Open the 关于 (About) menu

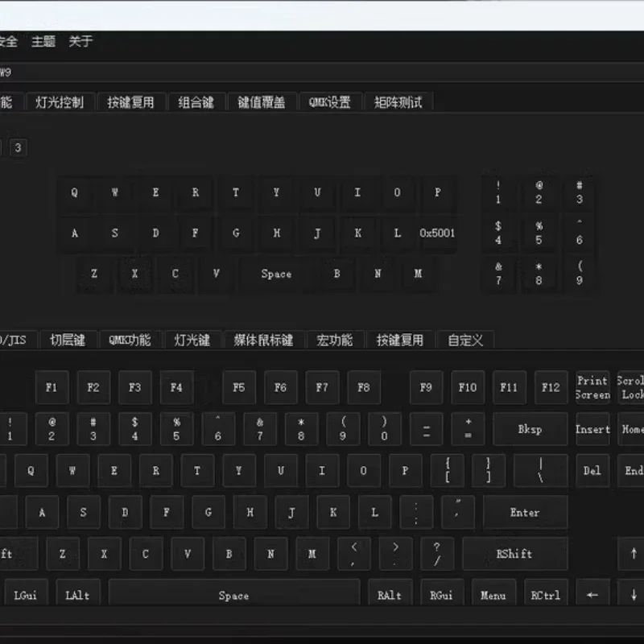click(80, 42)
